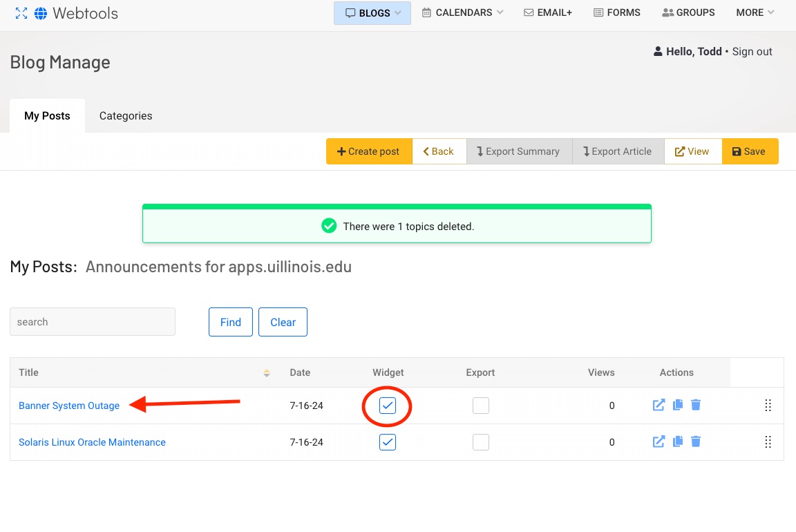The width and height of the screenshot is (796, 532).
Task: Uncheck Widget box for Banner System Outage
Action: 388,406
